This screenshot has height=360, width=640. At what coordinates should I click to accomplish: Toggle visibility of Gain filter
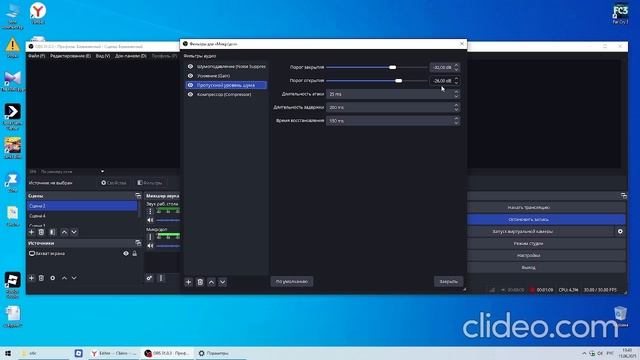tap(190, 76)
